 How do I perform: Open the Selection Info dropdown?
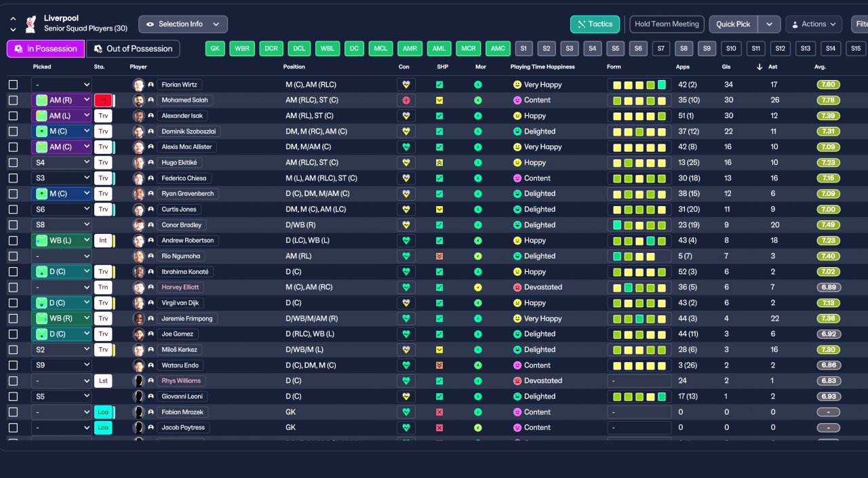(x=183, y=24)
